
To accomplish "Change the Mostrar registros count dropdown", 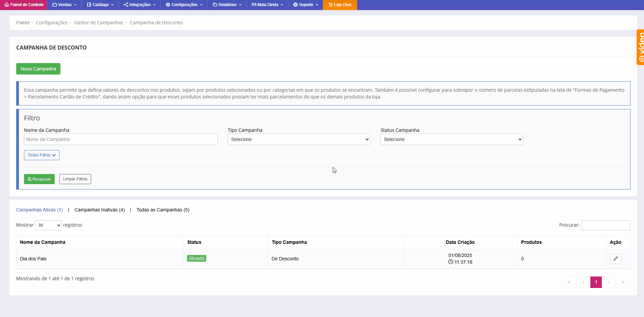I will (48, 225).
